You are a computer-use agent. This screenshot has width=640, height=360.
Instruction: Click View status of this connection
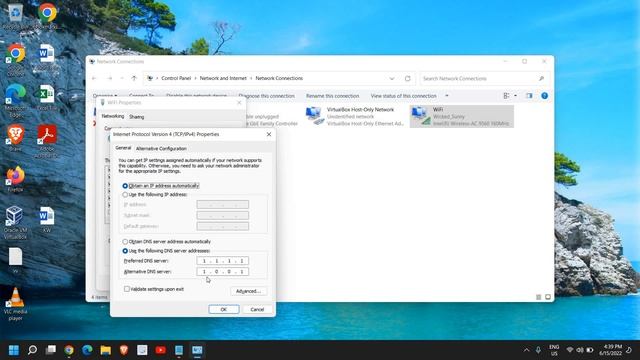click(x=404, y=96)
